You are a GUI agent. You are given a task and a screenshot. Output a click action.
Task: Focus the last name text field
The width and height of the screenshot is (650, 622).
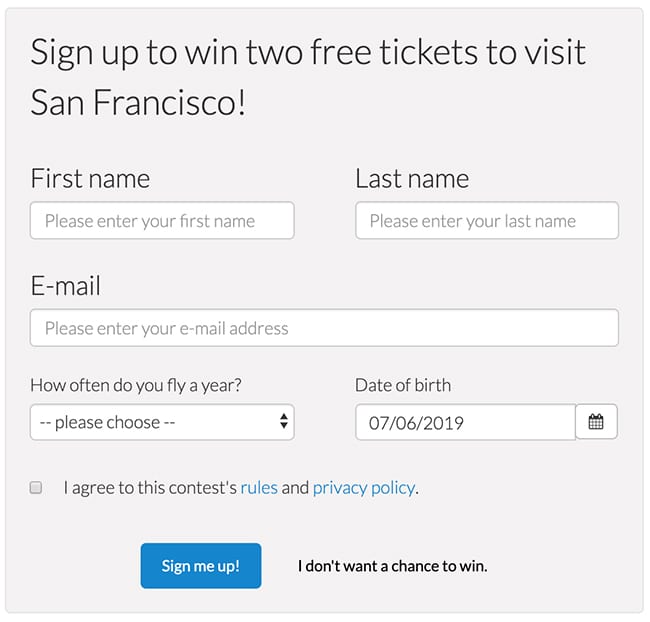[487, 221]
